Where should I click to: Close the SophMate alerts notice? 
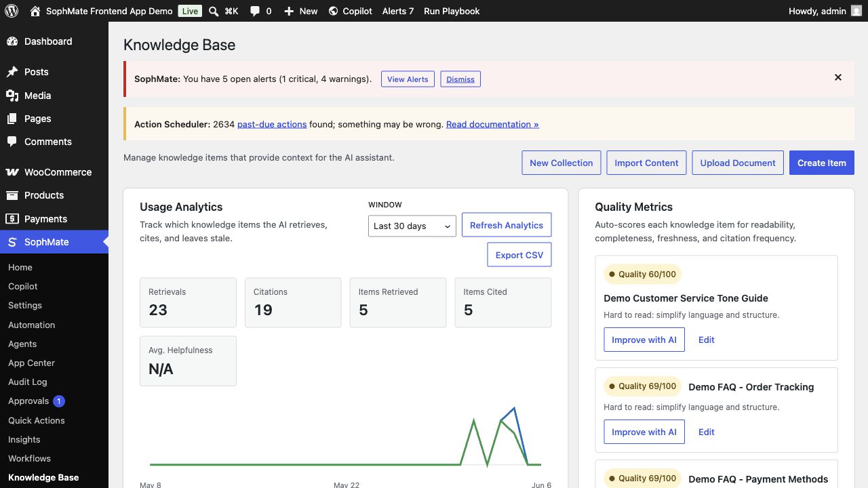(x=838, y=77)
